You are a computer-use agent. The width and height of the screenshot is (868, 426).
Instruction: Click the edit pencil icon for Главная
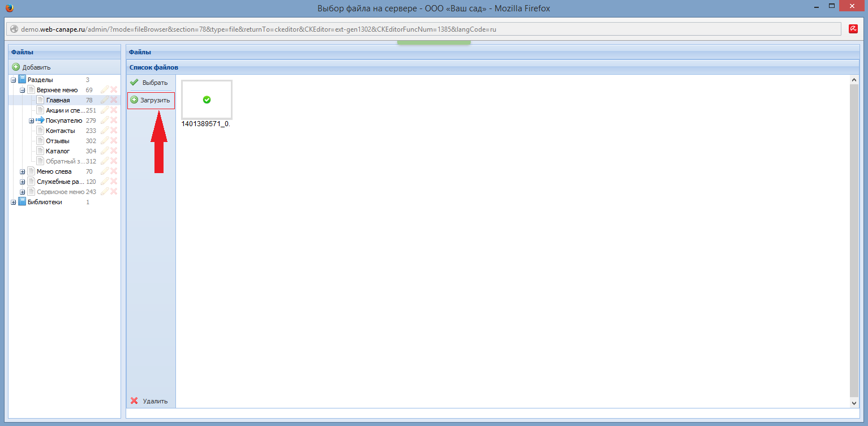click(x=104, y=100)
